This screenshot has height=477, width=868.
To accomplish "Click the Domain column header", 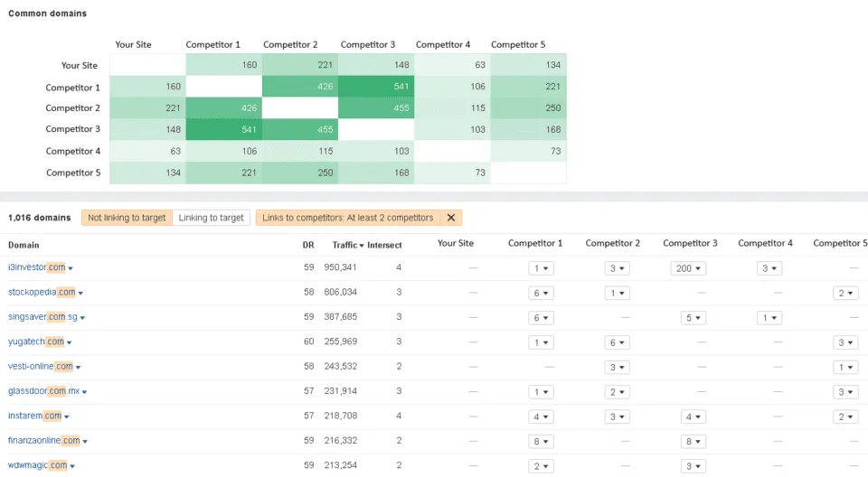I will (x=24, y=245).
